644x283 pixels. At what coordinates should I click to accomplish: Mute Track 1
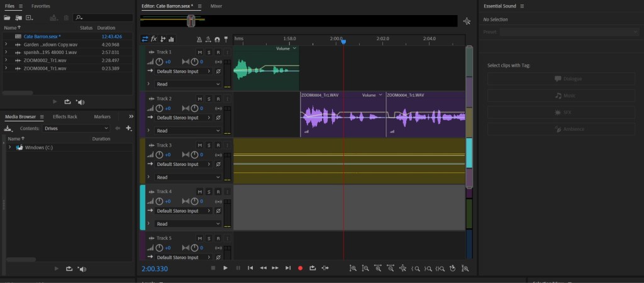[199, 52]
